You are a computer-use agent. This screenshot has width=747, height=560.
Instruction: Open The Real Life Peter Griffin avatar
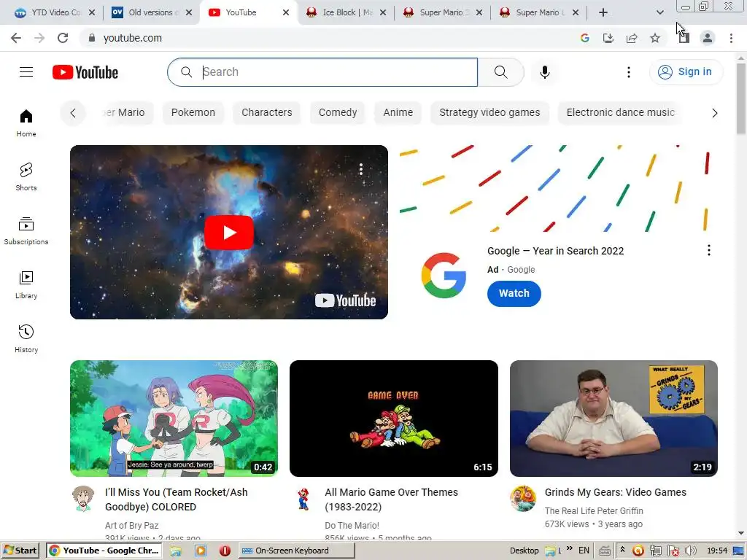(523, 498)
